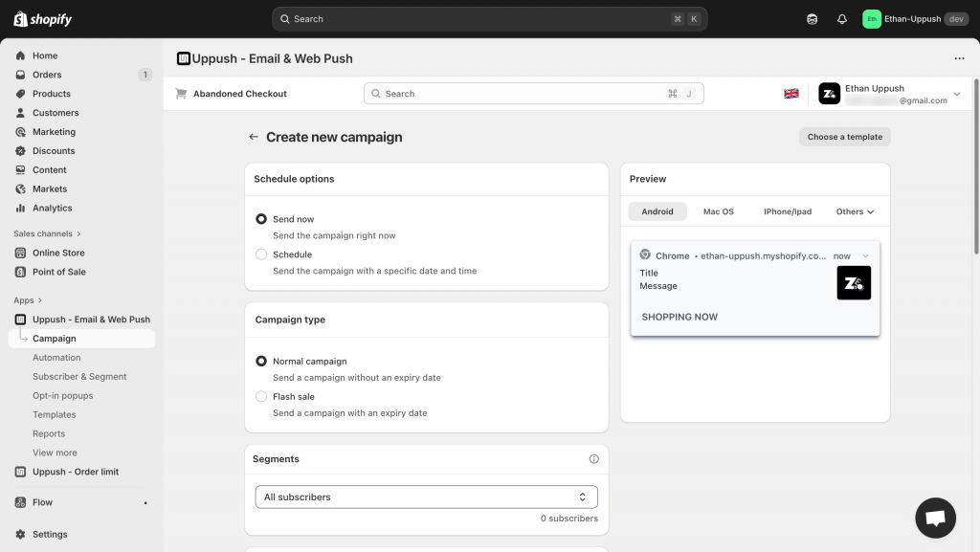Click the Choose a template button
Image resolution: width=980 pixels, height=552 pixels.
tap(844, 137)
